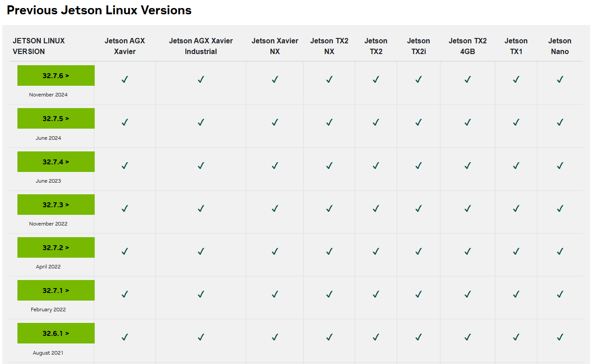Click the checkmark for 32.7.2 Jetson TX1
595x364 pixels.
(516, 251)
